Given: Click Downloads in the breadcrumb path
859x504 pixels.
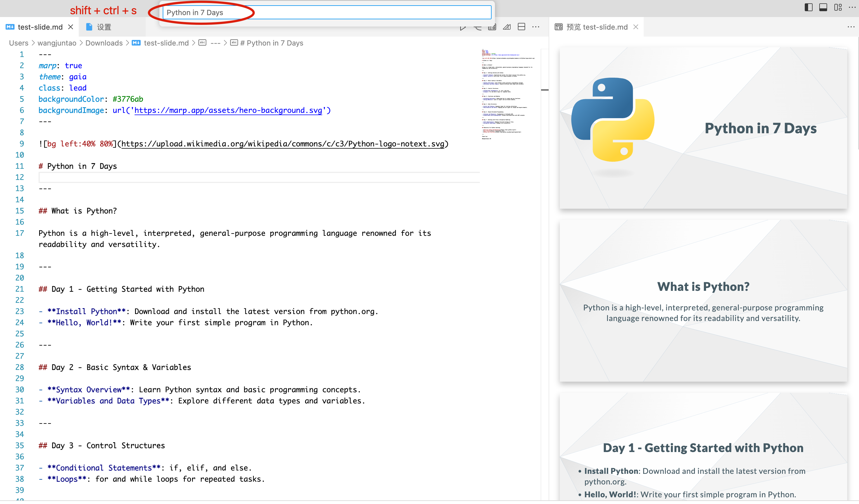Looking at the screenshot, I should coord(104,43).
